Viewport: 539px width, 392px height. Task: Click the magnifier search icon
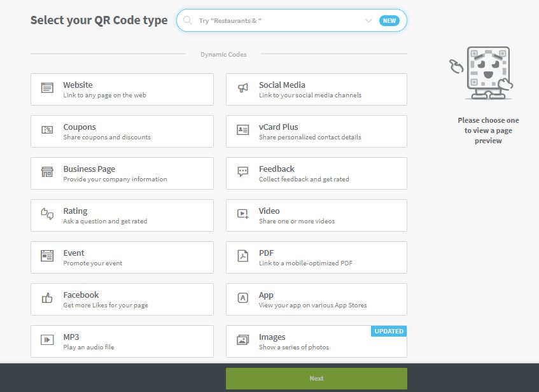pyautogui.click(x=187, y=20)
